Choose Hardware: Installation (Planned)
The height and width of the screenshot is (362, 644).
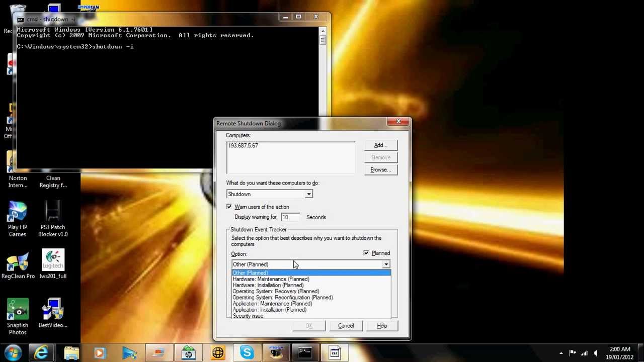tap(311, 285)
